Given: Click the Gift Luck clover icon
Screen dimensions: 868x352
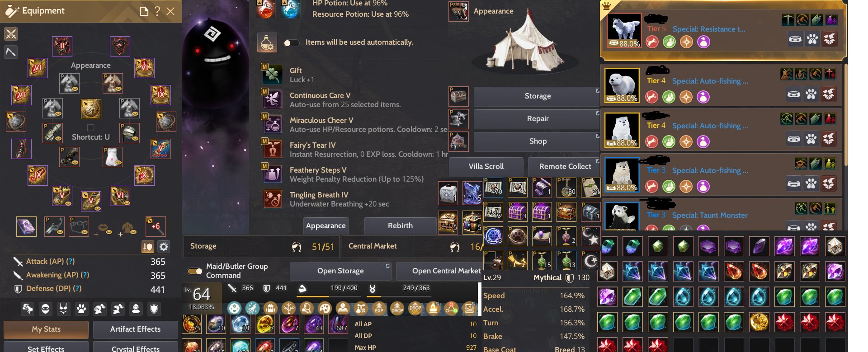Looking at the screenshot, I should 273,74.
